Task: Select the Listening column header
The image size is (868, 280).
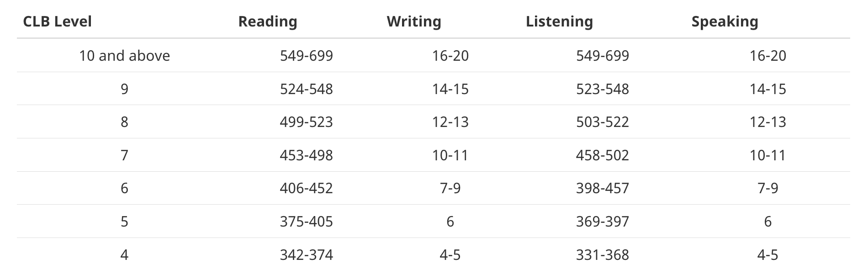Action: click(559, 21)
